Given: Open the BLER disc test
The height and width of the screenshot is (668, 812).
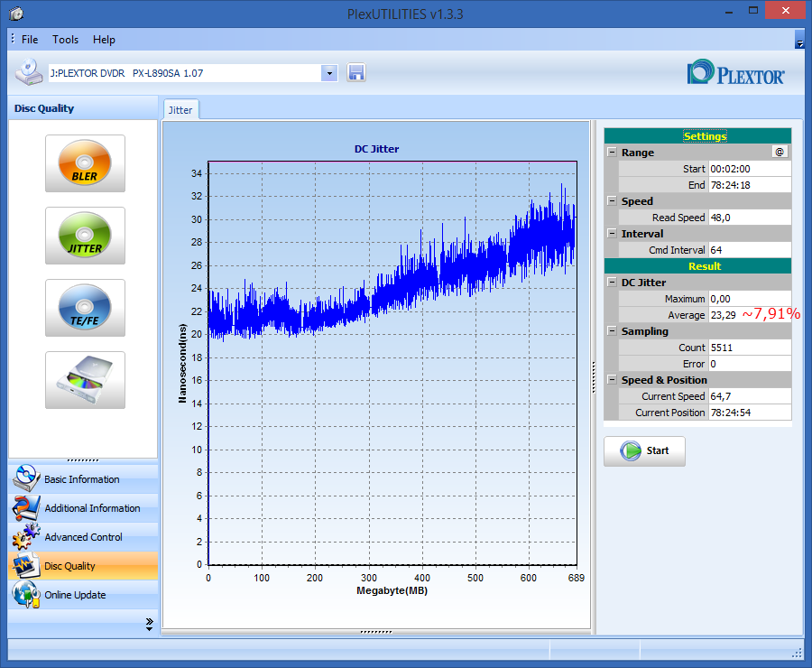Looking at the screenshot, I should [x=85, y=163].
